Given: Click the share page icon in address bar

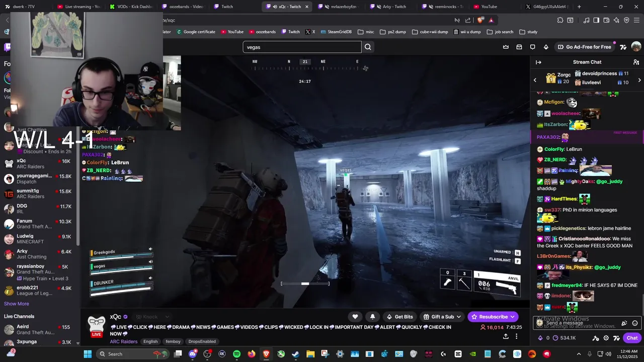Looking at the screenshot, I should point(468,20).
